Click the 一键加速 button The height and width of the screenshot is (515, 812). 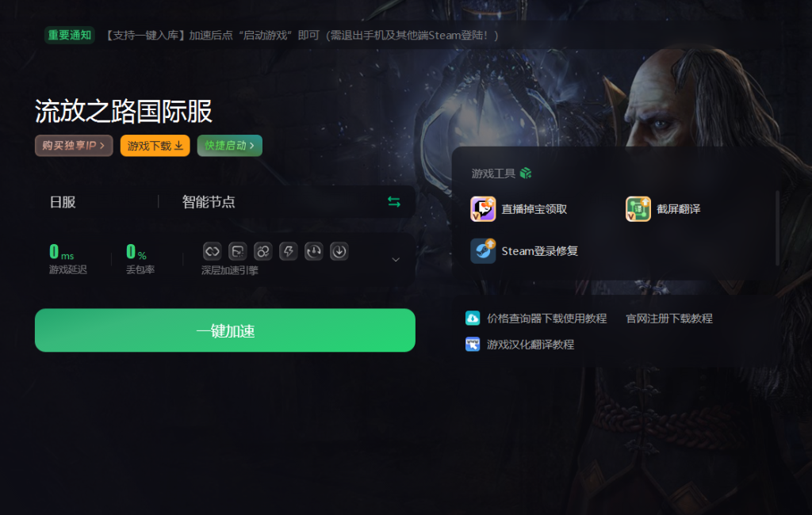[224, 330]
